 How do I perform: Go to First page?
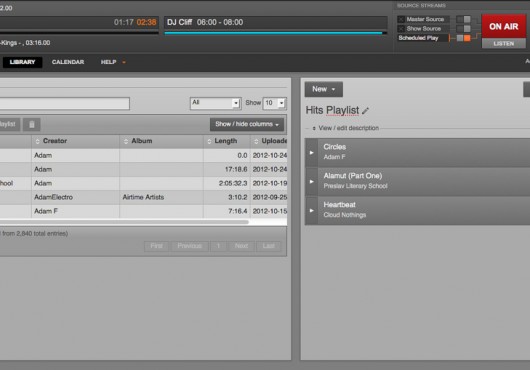156,246
